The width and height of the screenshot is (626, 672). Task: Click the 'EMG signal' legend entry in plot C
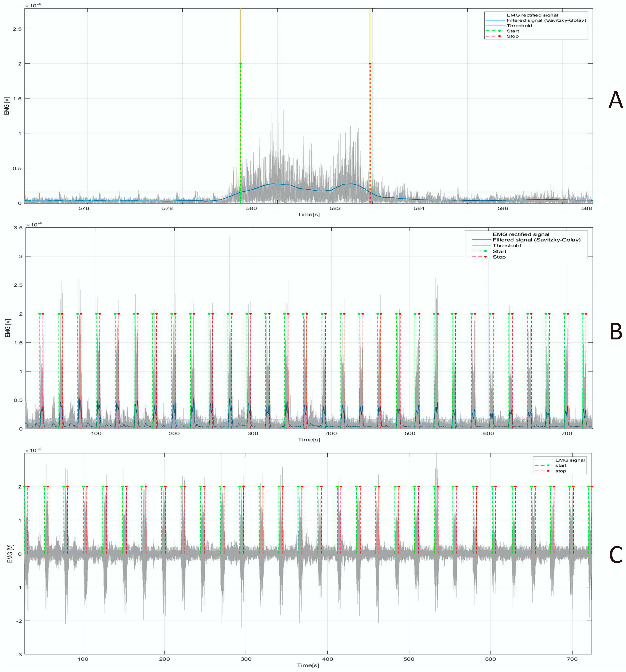[570, 460]
